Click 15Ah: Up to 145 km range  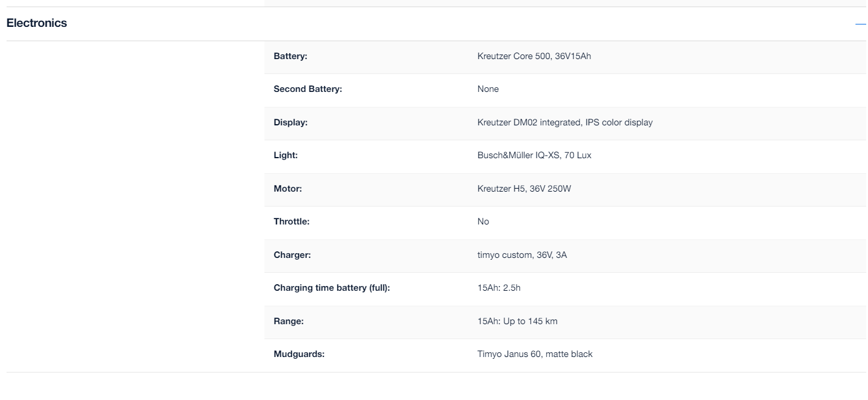(x=517, y=321)
